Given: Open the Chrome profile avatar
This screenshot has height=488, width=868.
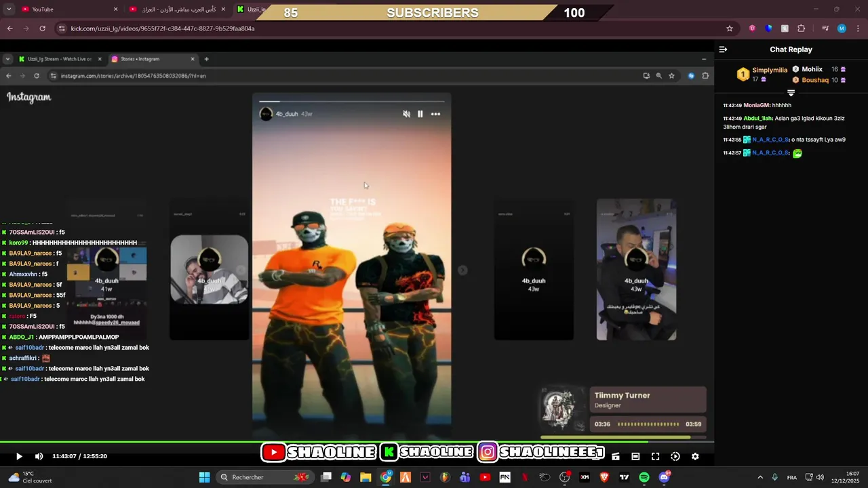Looking at the screenshot, I should click(x=842, y=28).
